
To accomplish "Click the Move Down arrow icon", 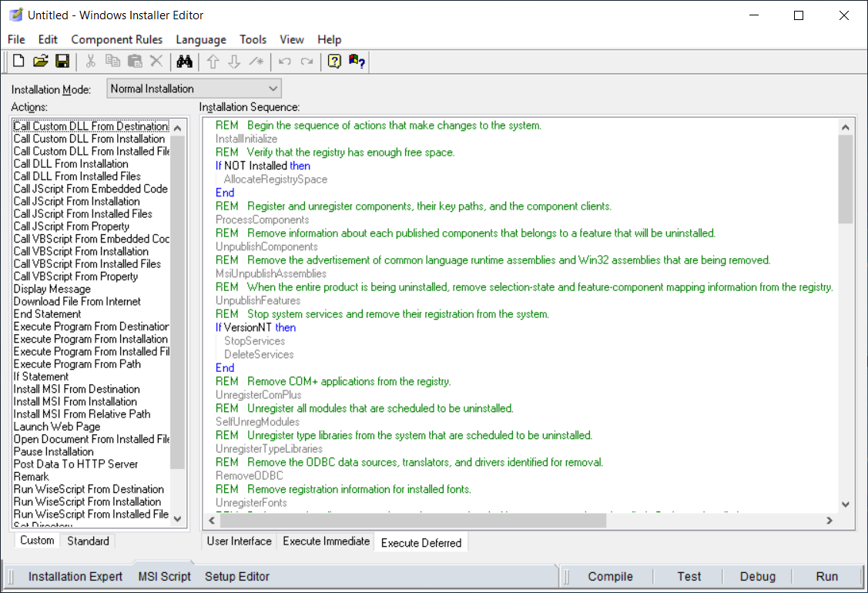I will point(234,61).
